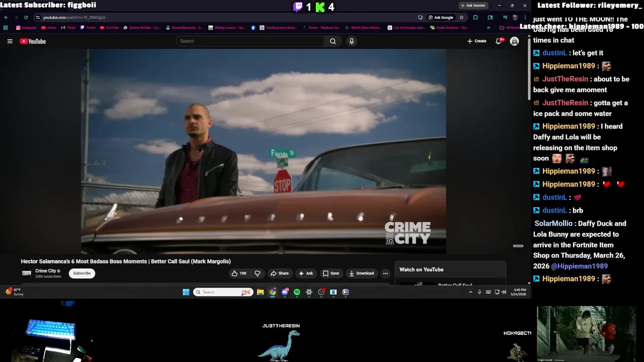Open the Windows Start menu
The height and width of the screenshot is (362, 644).
pyautogui.click(x=186, y=292)
